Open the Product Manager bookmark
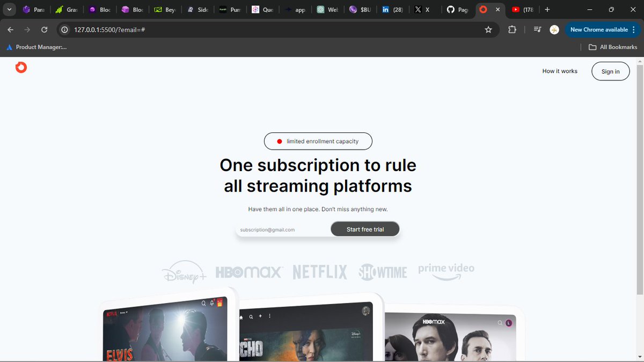Screen dimensions: 644x362 (x=36, y=47)
